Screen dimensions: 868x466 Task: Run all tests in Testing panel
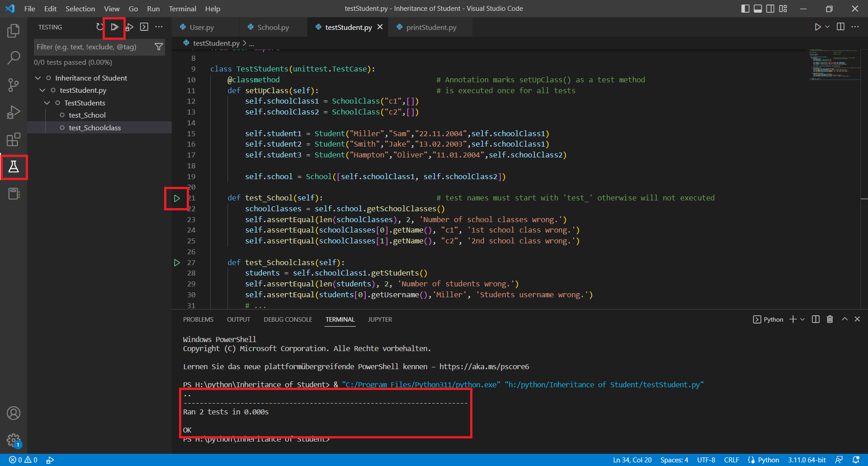pos(114,27)
